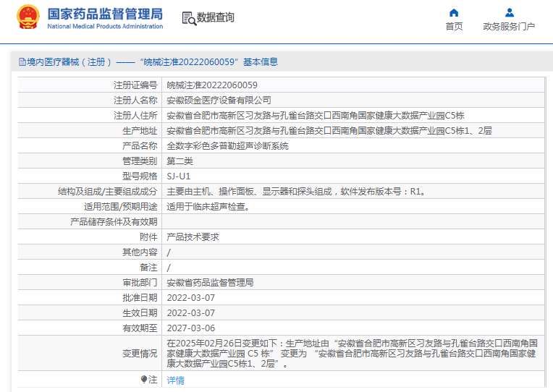Click the 在2025年02月26日变更如下 change text
The image size is (553, 392).
352,353
